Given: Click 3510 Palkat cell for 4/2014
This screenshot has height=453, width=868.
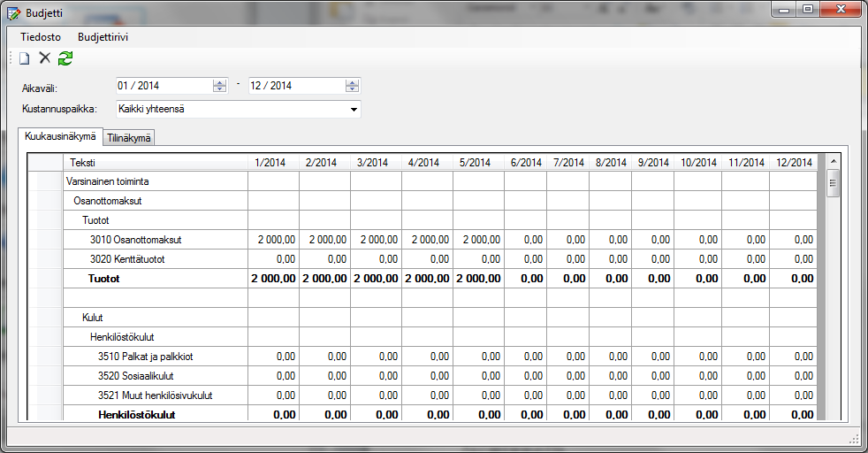Looking at the screenshot, I should (x=427, y=356).
